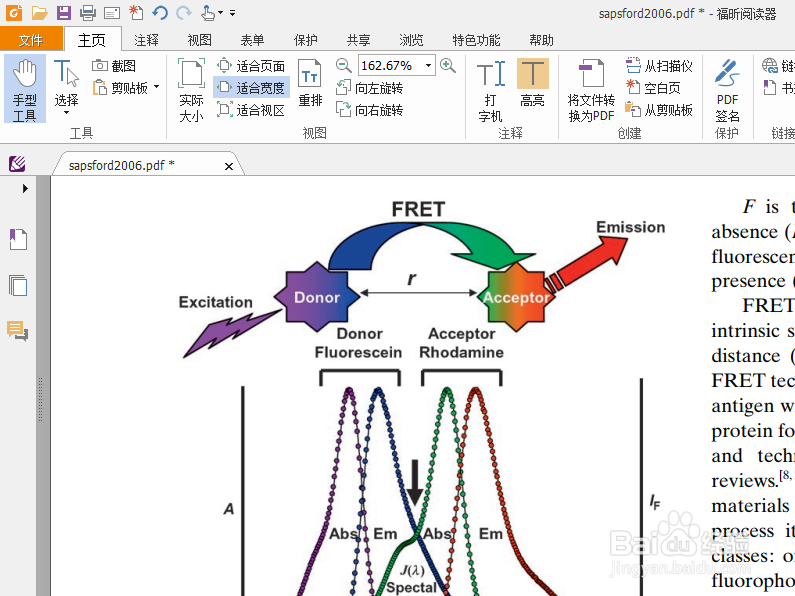This screenshot has width=795, height=596.
Task: Rotate the page with 向右旋转
Action: [370, 109]
